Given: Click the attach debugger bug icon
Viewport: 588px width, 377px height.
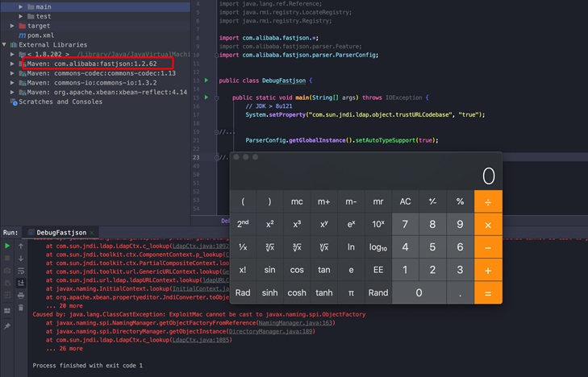Looking at the screenshot, I should [x=7, y=283].
